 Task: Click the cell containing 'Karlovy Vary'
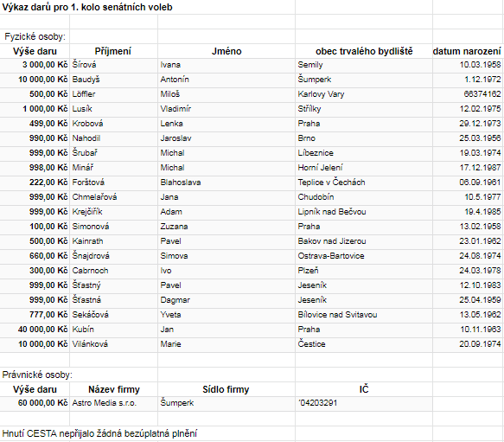point(364,94)
